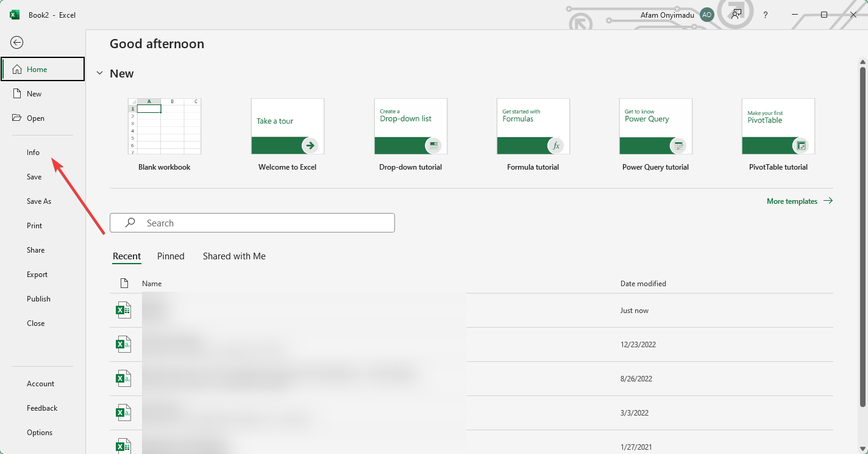Click the help question mark icon
Screen dimensions: 868x454
click(766, 15)
